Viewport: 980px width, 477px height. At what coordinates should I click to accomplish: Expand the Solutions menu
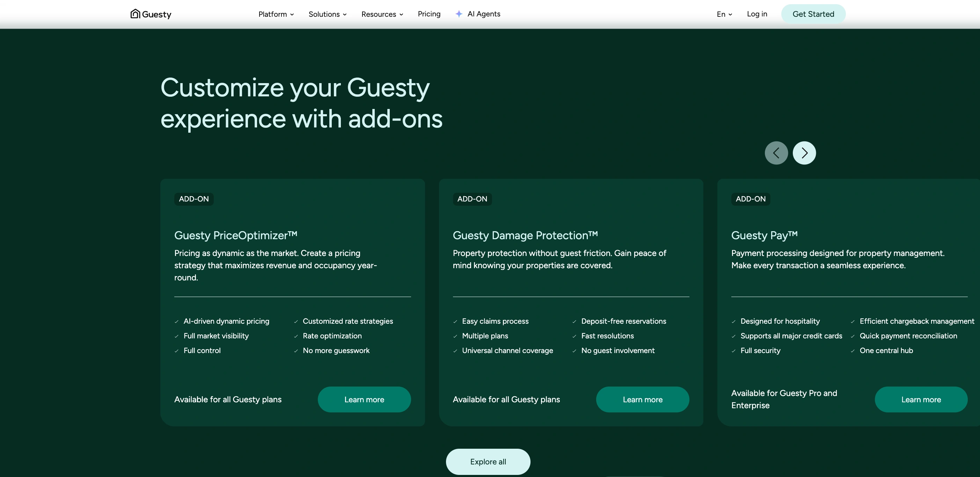click(x=327, y=14)
